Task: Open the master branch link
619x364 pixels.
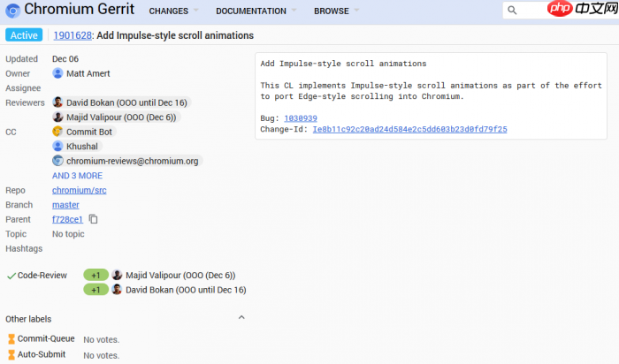Action: [x=65, y=204]
